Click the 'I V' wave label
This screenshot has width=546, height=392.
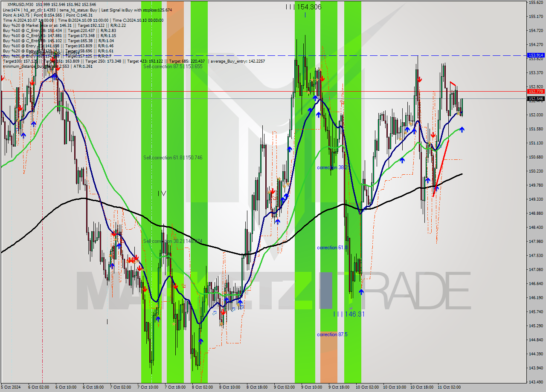162,193
